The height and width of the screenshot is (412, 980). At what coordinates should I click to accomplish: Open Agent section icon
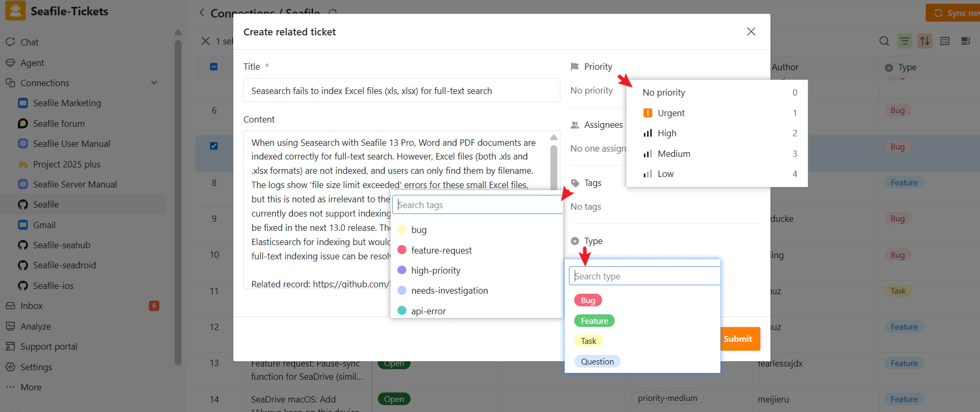pos(10,62)
